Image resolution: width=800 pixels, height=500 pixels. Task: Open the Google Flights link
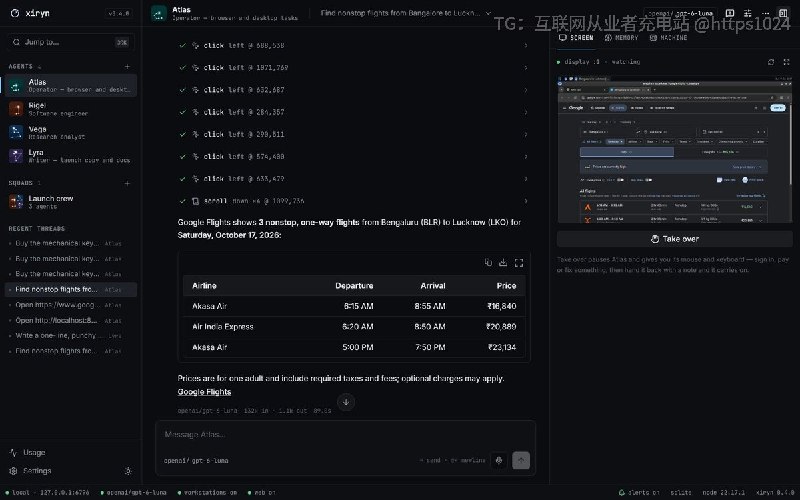tap(204, 392)
